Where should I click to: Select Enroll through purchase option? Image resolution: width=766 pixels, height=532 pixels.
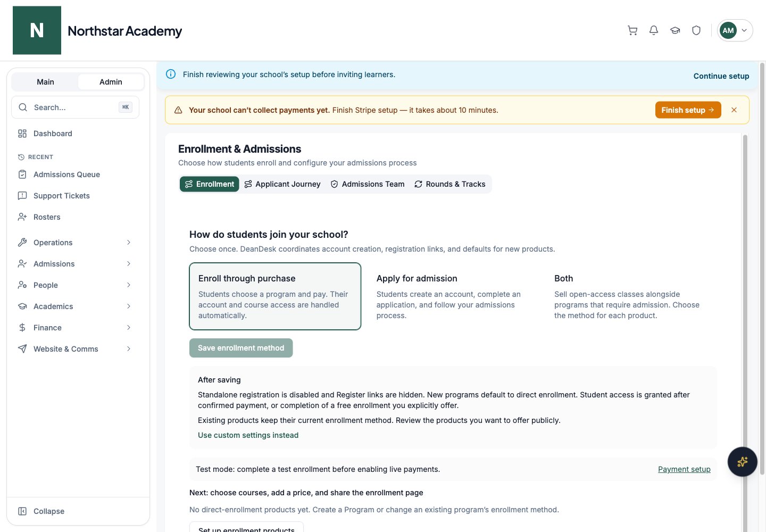[275, 296]
